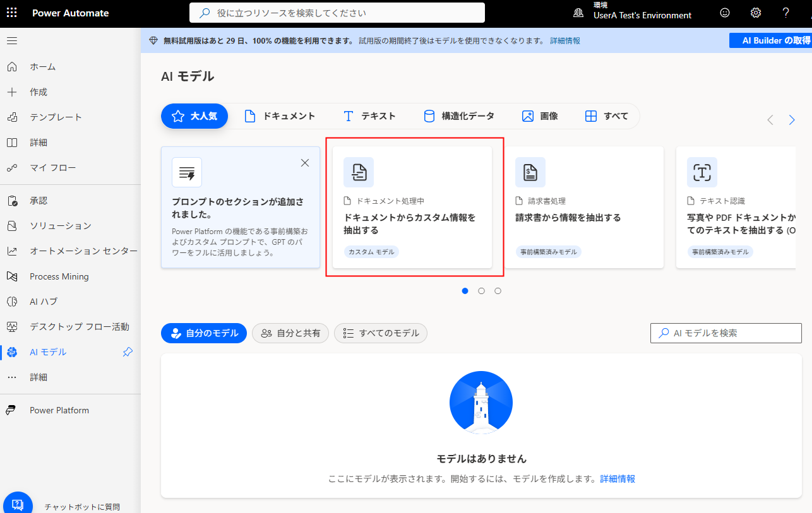Collapse the left navigation hamburger menu
This screenshot has width=812, height=513.
point(12,41)
